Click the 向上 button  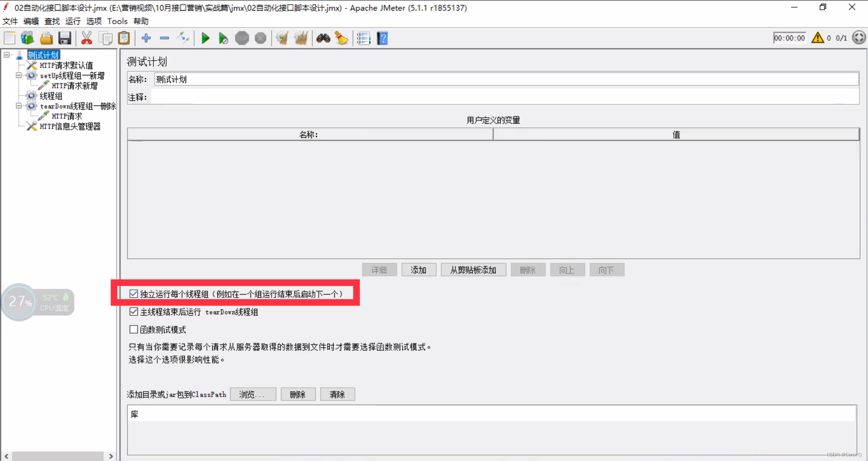click(x=568, y=270)
